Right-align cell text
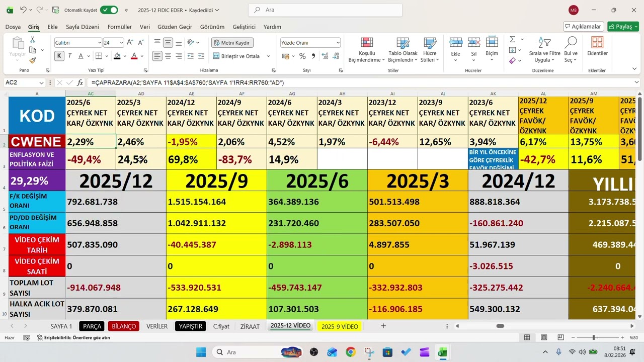Screen dimensions: 644x362 tap(179, 56)
